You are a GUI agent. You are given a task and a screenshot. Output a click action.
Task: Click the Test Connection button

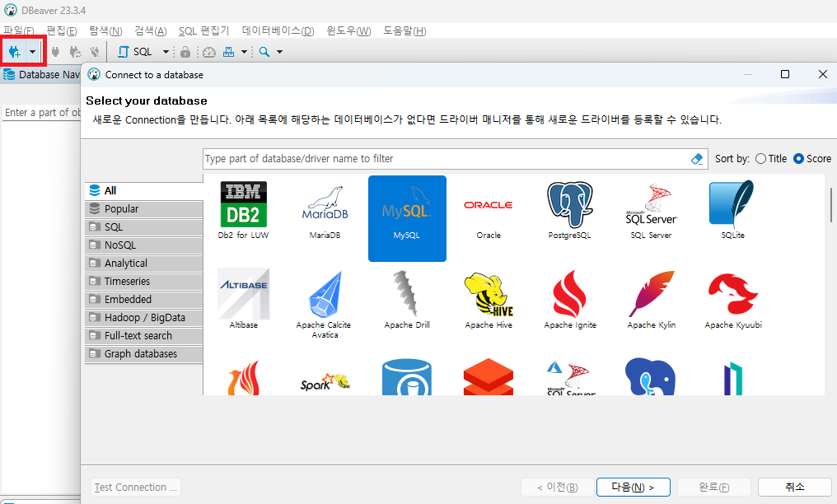pyautogui.click(x=136, y=487)
